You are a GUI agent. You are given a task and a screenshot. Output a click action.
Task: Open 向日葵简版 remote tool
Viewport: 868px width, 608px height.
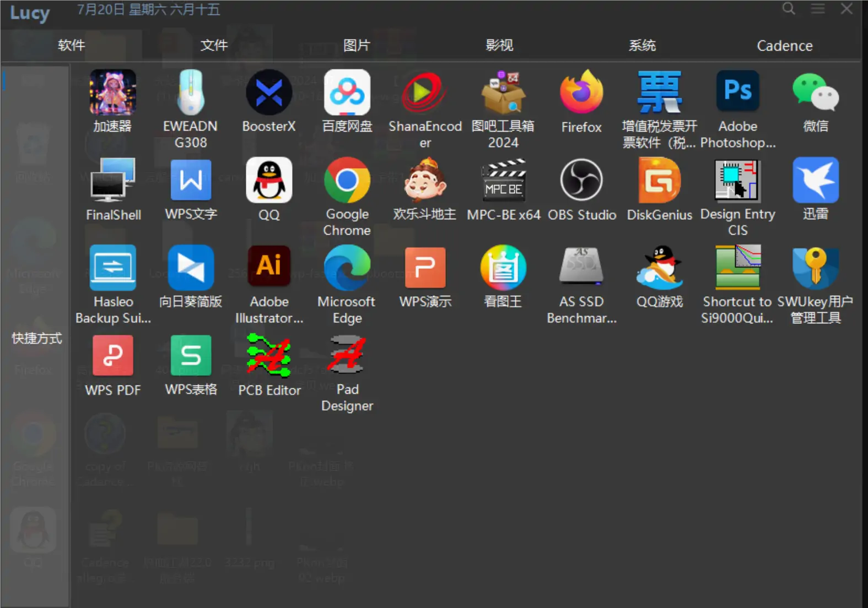click(191, 268)
